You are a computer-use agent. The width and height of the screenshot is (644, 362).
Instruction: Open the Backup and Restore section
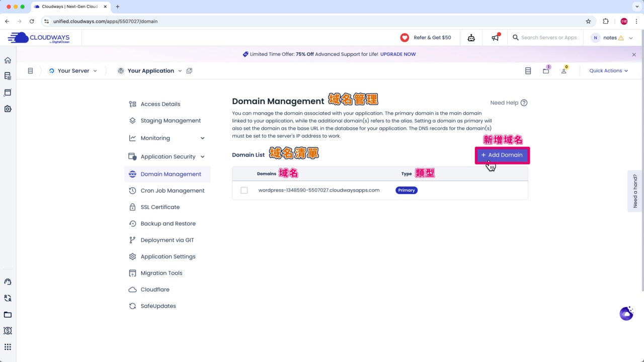168,223
